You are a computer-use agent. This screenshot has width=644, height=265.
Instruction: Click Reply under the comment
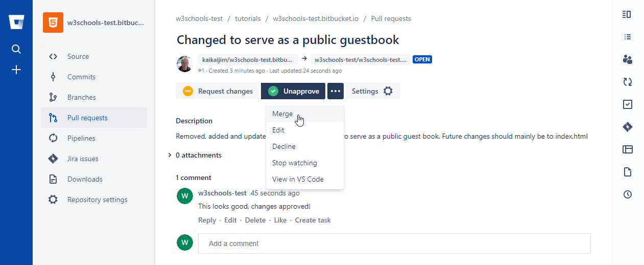click(x=207, y=220)
